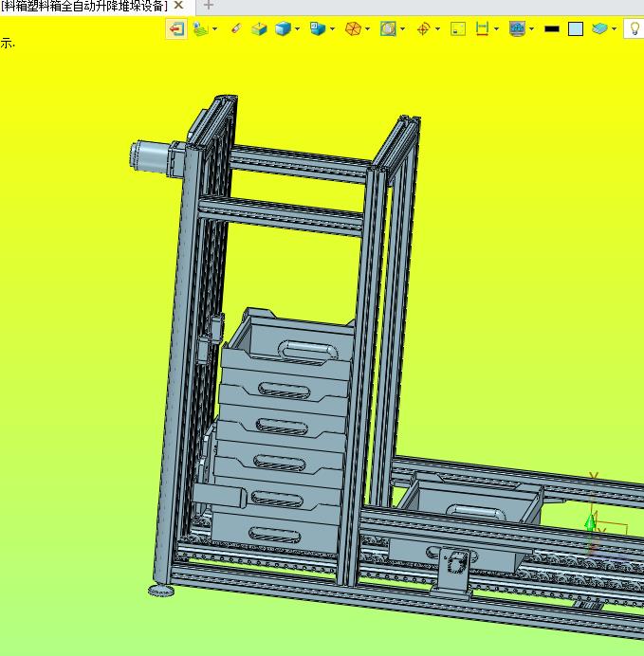
Task: Choose the blue shaded cube display icon
Action: [x=283, y=28]
